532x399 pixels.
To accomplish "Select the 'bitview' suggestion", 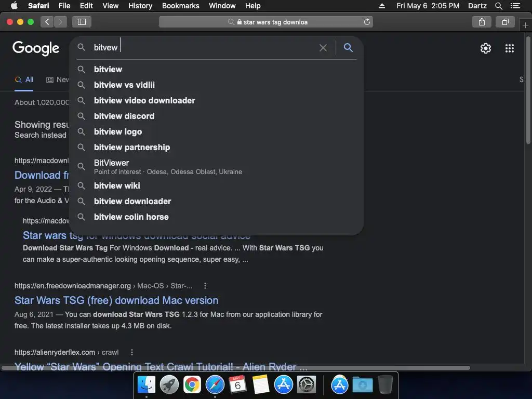I will tap(217, 69).
